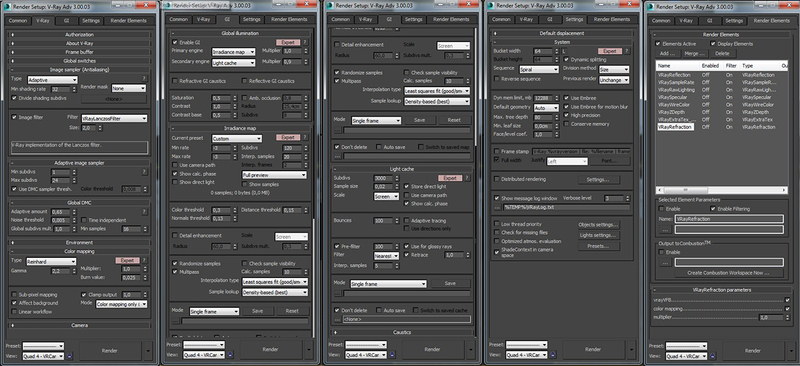Click view lock icon in Render Elements window
Screen dimensions: 800x366
[x=713, y=356]
